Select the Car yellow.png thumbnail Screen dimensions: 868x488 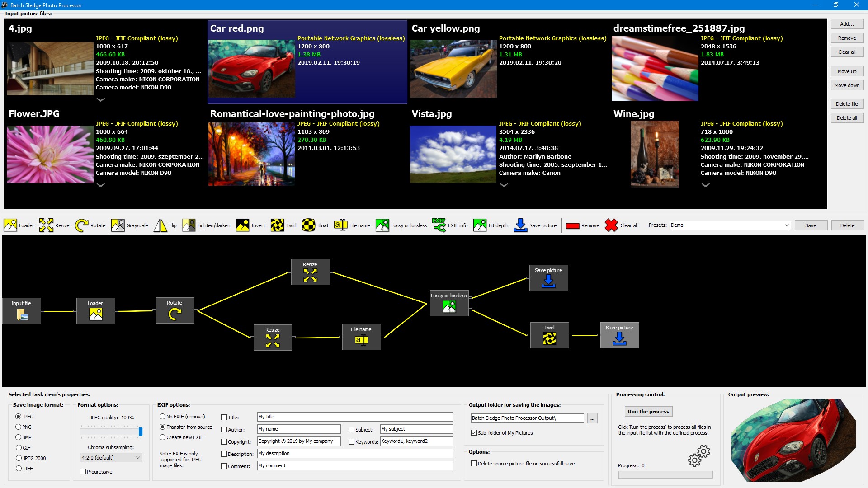453,68
